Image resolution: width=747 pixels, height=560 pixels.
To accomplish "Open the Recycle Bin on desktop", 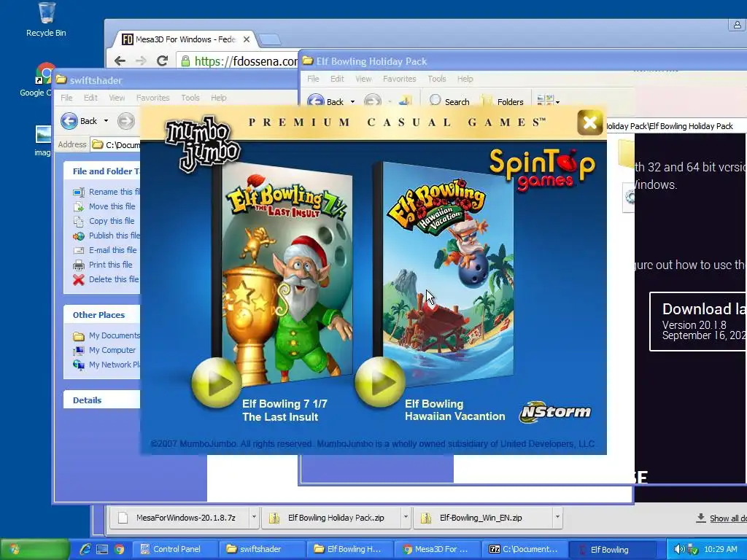I will tap(46, 20).
